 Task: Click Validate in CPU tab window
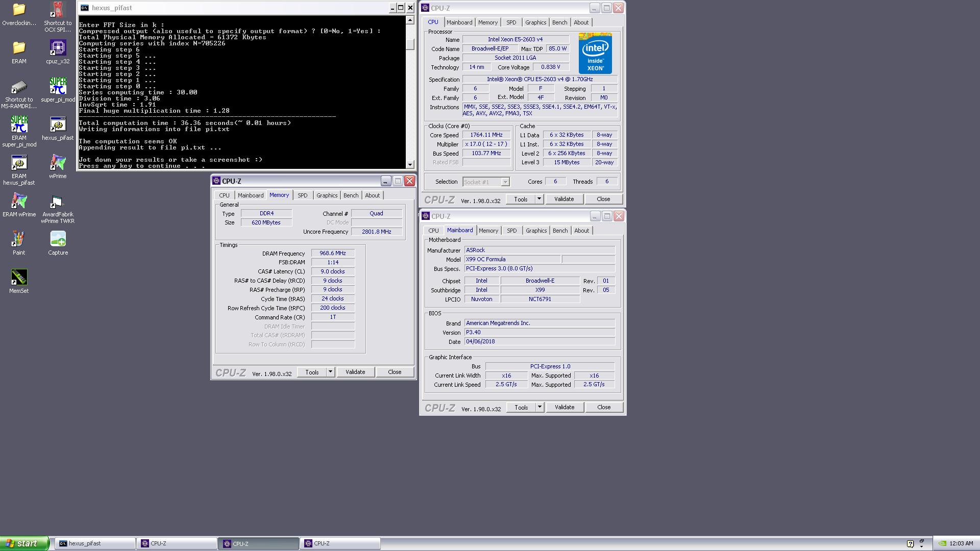point(564,199)
